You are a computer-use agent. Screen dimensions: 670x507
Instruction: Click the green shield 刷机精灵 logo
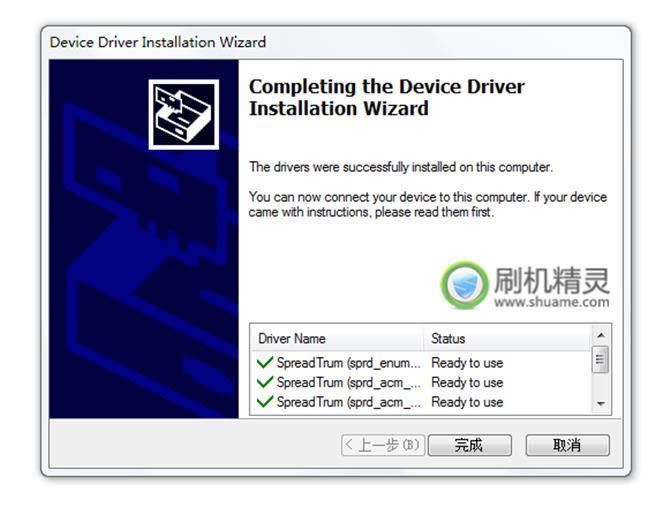coord(464,285)
